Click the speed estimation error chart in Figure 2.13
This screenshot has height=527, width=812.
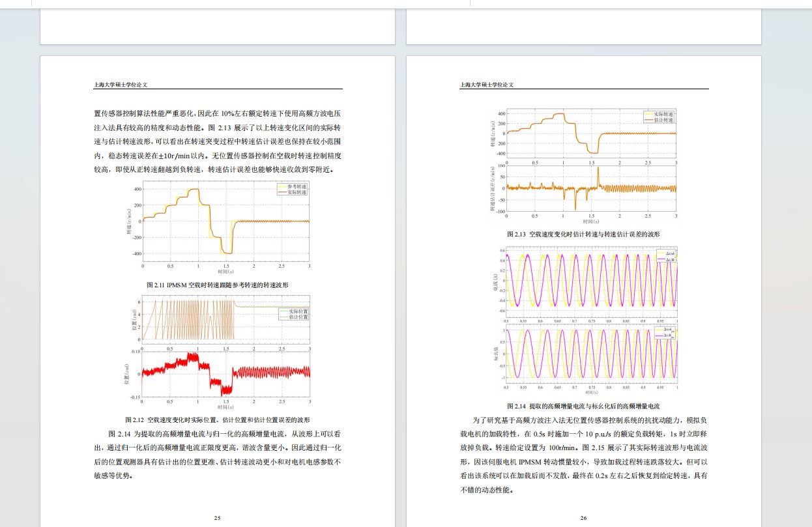coord(592,188)
